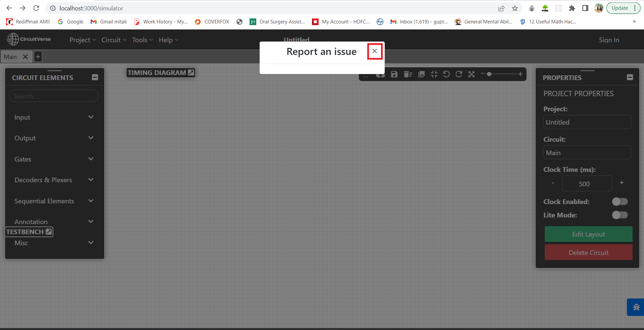This screenshot has height=330, width=644.
Task: Save the project using the save icon
Action: tap(394, 74)
